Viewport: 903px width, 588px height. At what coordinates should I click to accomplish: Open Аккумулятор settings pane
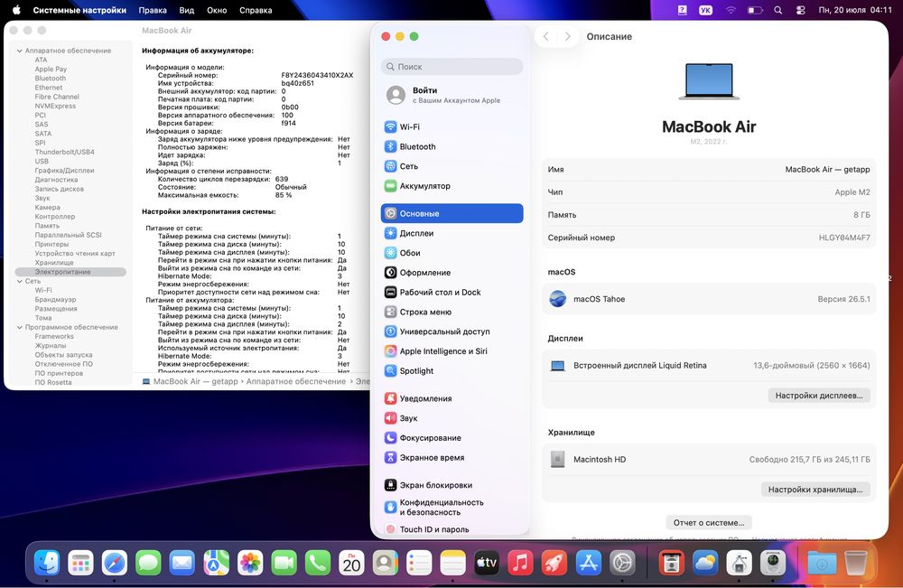click(452, 185)
